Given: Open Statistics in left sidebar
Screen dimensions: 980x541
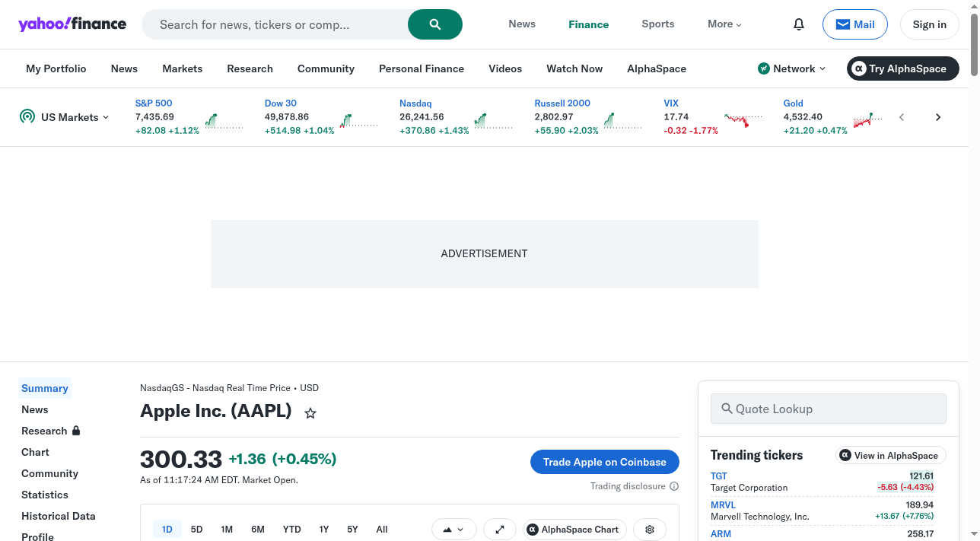Looking at the screenshot, I should 45,495.
